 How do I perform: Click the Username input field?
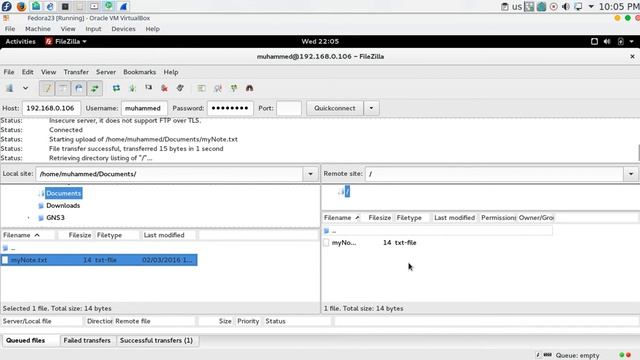click(144, 108)
